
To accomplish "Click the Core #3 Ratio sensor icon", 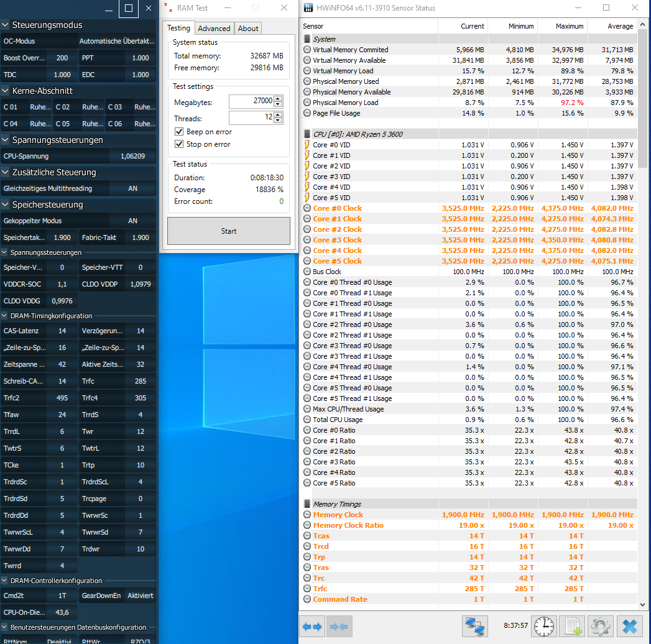I will tap(307, 462).
